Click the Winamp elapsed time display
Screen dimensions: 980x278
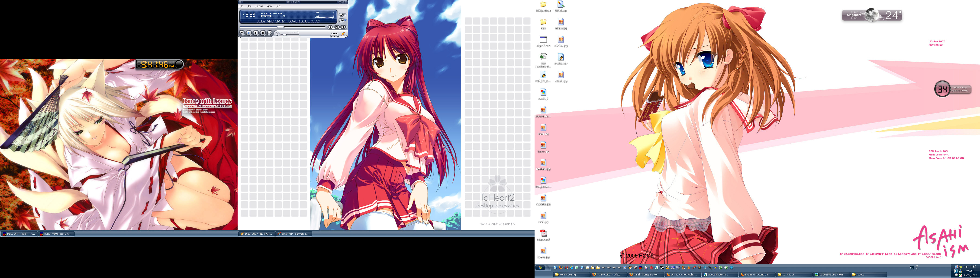pos(250,15)
